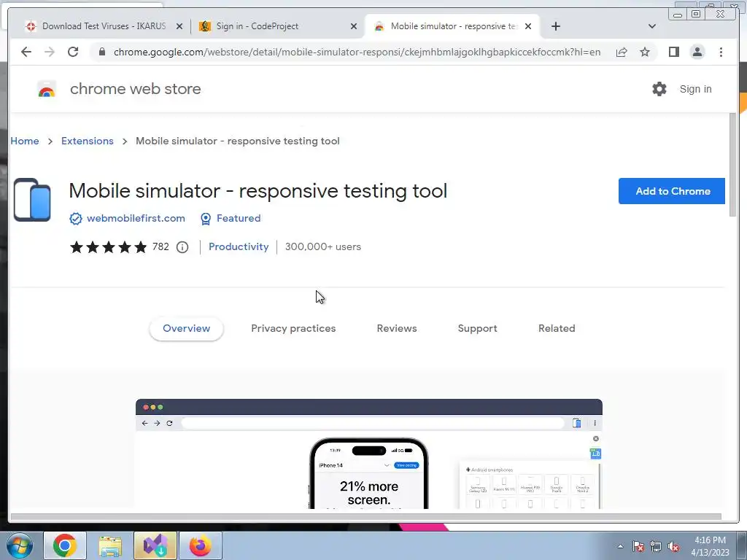Click the horizontal scrollbar at window bottom
Viewport: 747px width, 560px height.
366,517
